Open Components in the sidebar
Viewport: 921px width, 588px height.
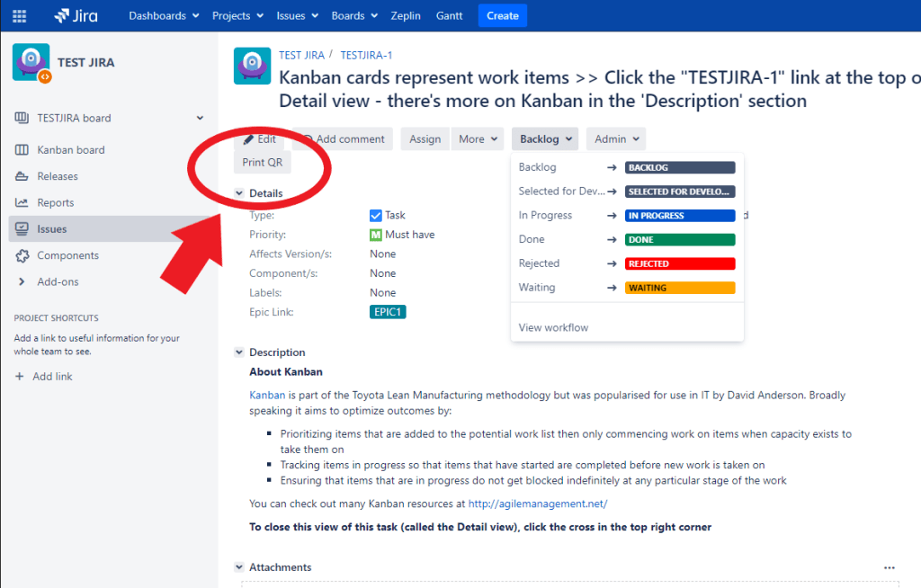pos(67,255)
